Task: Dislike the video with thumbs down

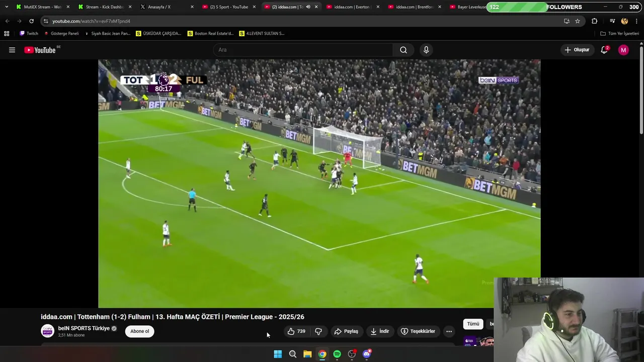Action: click(318, 331)
